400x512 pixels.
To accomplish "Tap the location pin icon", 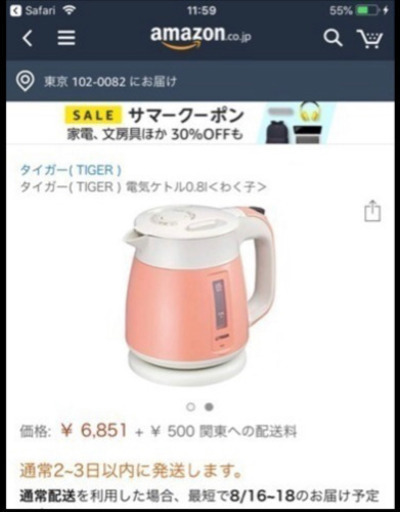I will [25, 81].
